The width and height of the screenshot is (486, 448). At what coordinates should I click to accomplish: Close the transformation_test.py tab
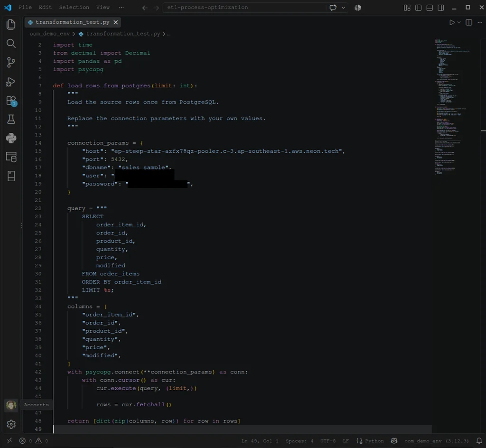(x=116, y=22)
